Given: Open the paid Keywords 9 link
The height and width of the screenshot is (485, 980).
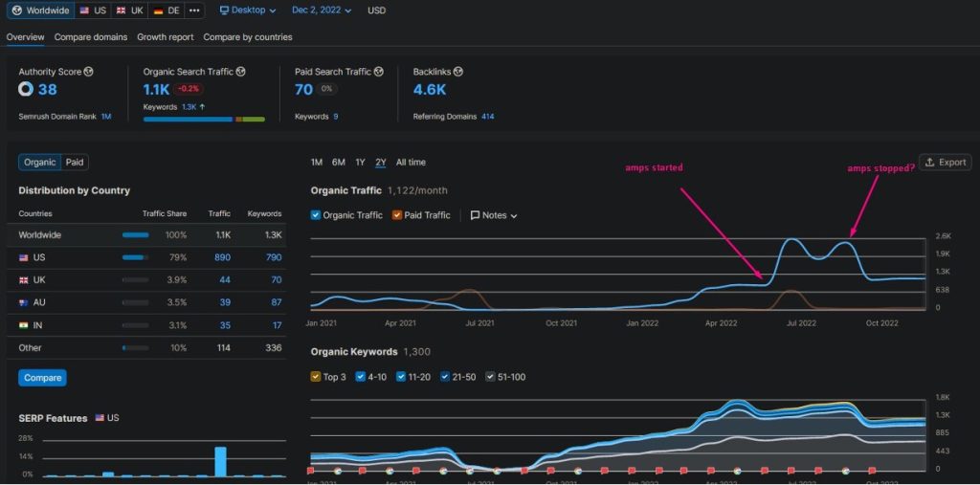Looking at the screenshot, I should tap(336, 117).
